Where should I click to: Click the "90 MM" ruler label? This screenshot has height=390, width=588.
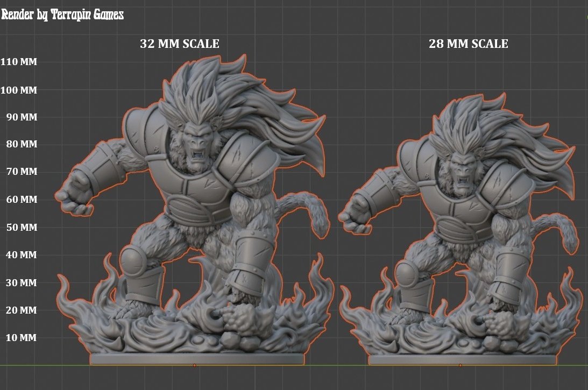[22, 117]
